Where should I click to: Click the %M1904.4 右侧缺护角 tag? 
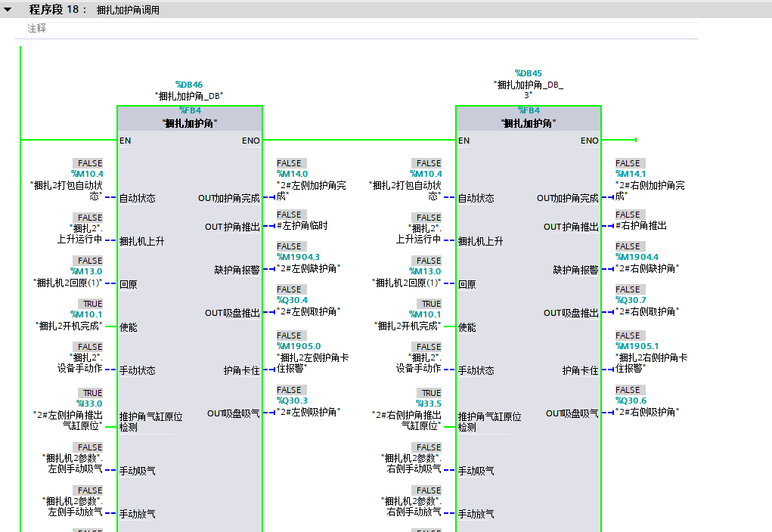(637, 257)
